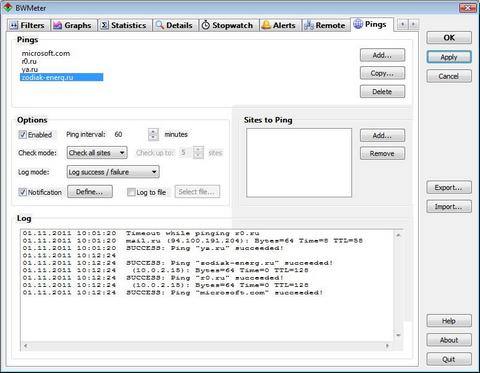480x373 pixels.
Task: Click the Graphs chart icon
Action: (58, 25)
